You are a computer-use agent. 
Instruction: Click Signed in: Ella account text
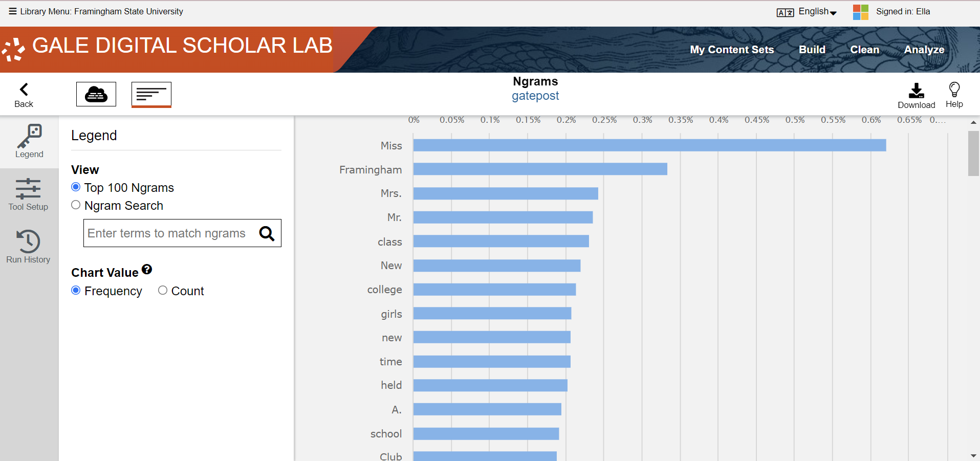(x=903, y=11)
